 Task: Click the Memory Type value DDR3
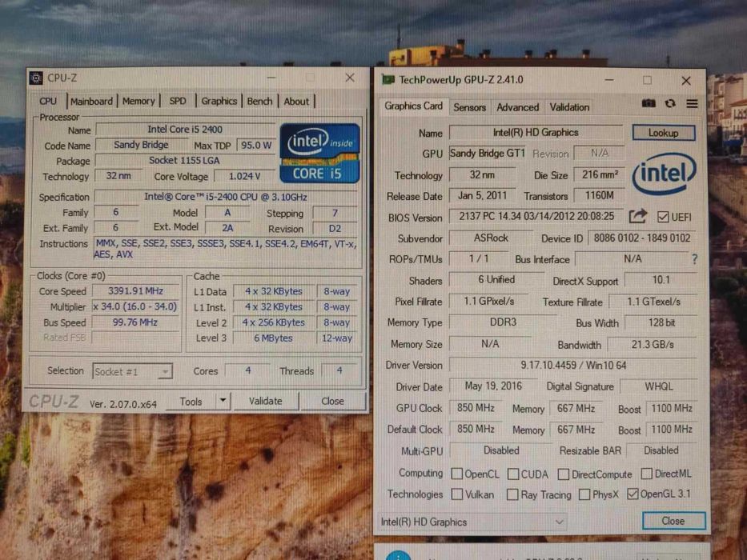[503, 322]
